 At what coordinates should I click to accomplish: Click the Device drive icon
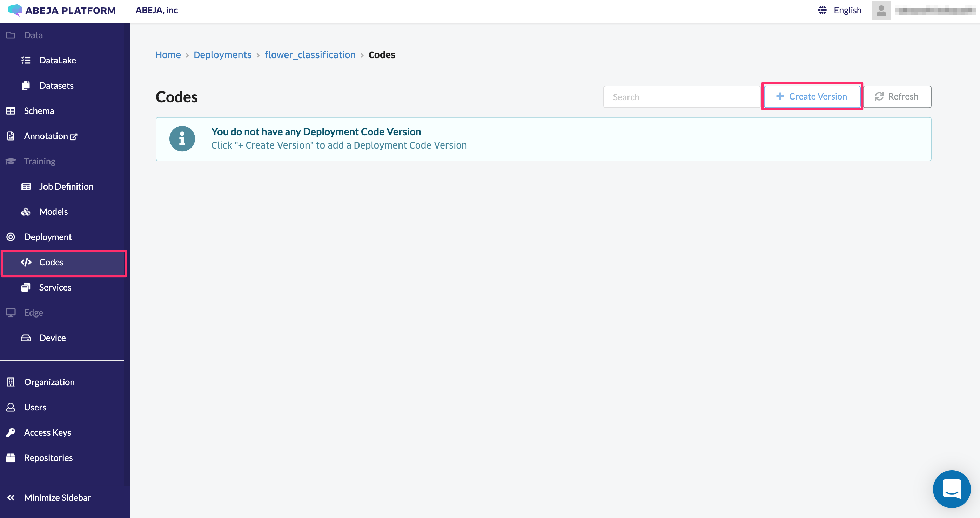click(x=26, y=338)
